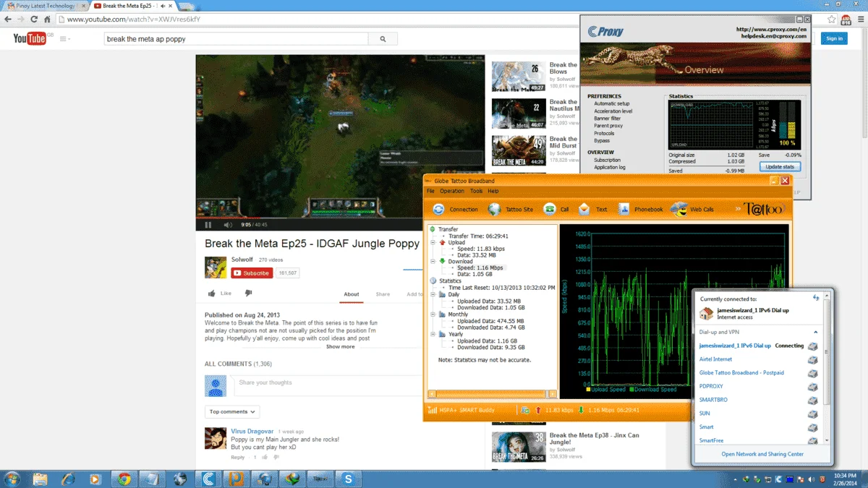Open CProxy taskbar icon
Image resolution: width=868 pixels, height=488 pixels.
tap(209, 479)
